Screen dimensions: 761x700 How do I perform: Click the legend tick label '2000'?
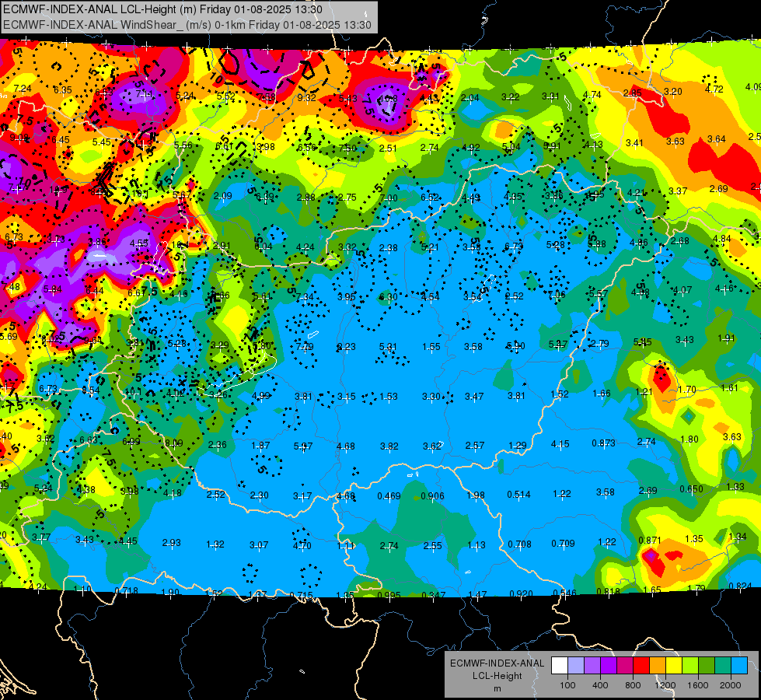[731, 685]
